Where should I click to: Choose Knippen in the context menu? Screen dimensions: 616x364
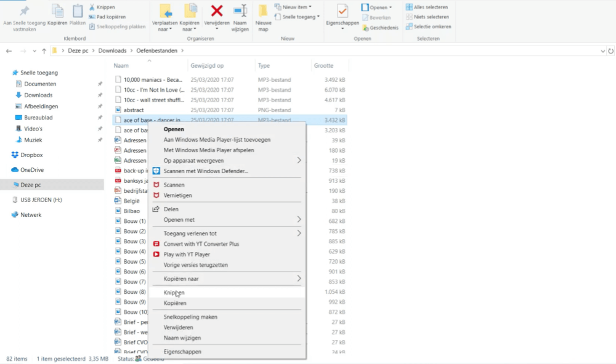click(x=174, y=293)
